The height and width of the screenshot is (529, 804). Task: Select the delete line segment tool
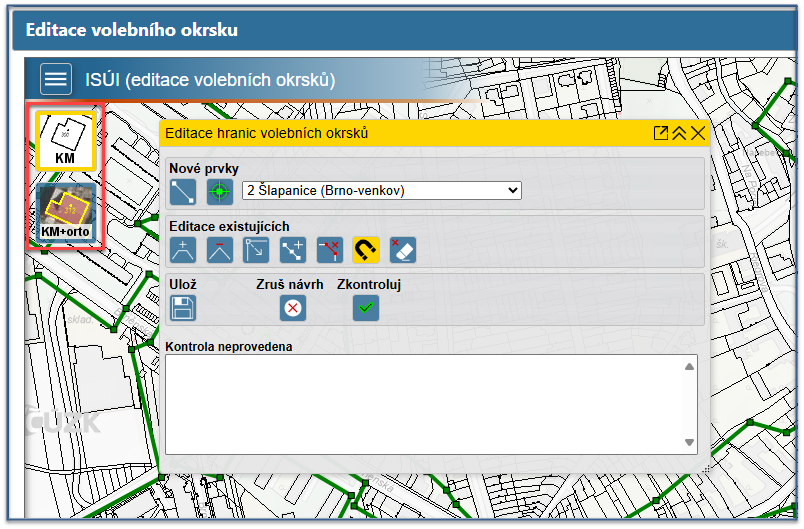[329, 250]
